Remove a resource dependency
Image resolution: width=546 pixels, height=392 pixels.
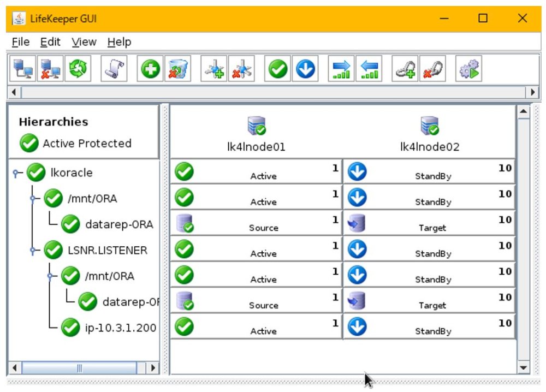coord(434,68)
